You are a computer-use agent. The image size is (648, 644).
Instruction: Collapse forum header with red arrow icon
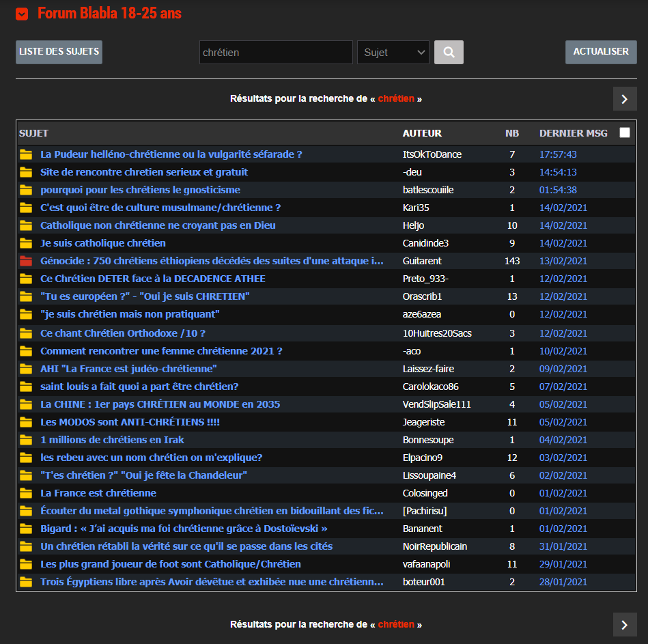pyautogui.click(x=22, y=14)
